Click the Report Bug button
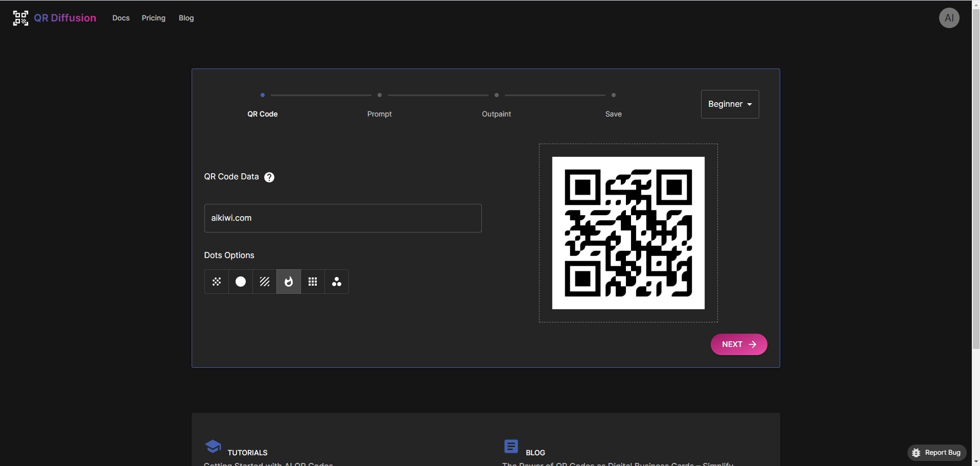This screenshot has width=980, height=466. (937, 453)
